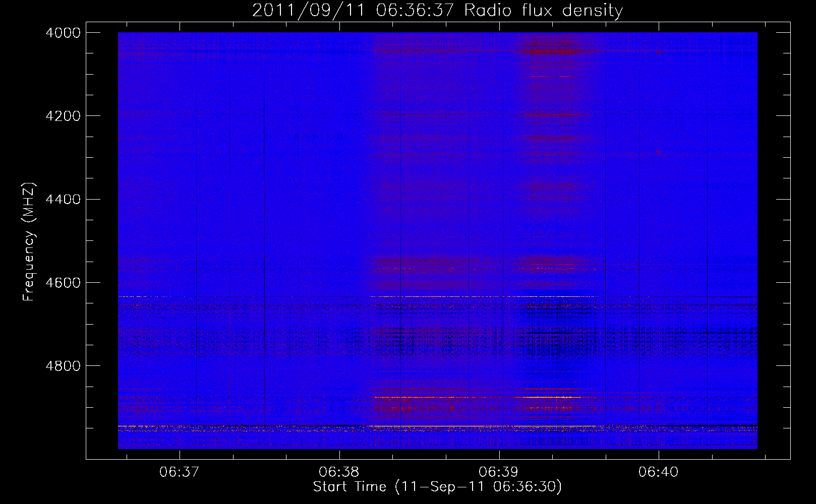Viewport: 816px width, 504px height.
Task: Select the 06:40 time tick label
Action: 659,472
